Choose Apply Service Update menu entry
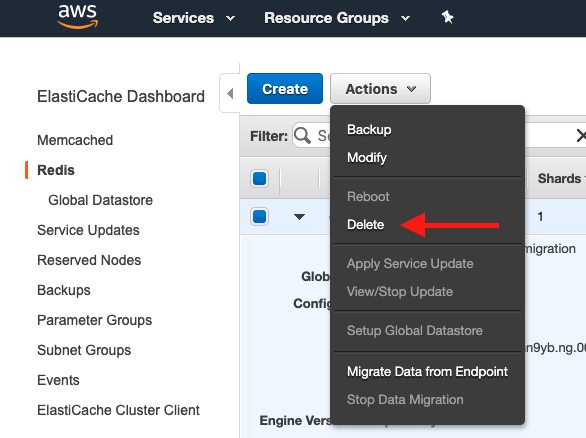The image size is (586, 438). coord(410,264)
